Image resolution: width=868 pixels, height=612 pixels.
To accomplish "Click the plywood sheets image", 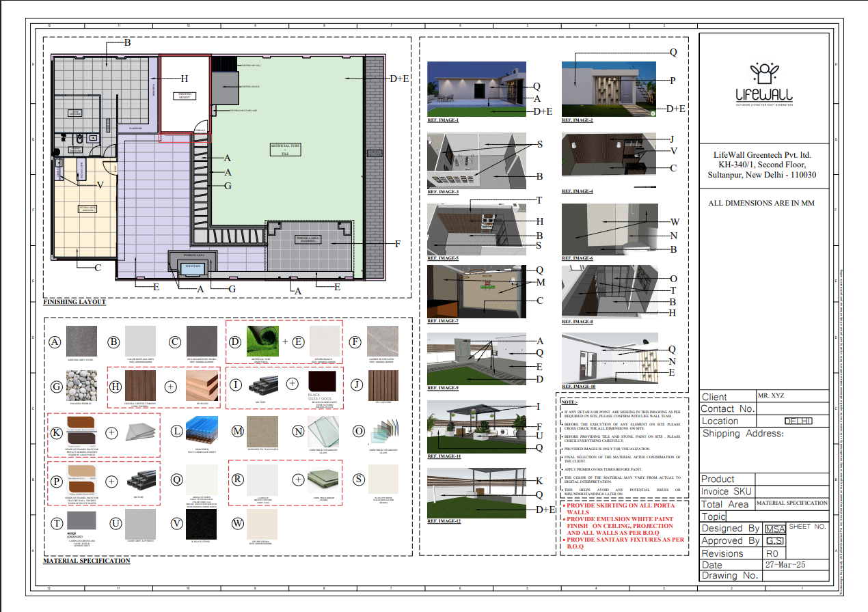I will click(200, 386).
